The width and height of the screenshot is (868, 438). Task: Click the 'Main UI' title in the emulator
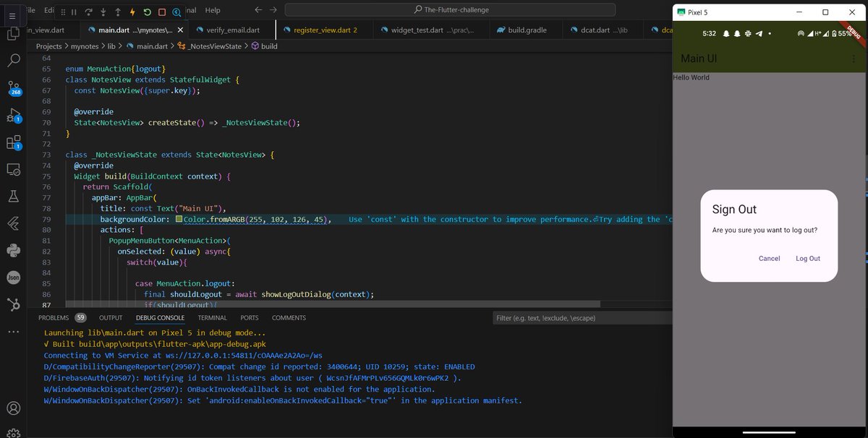click(x=699, y=59)
